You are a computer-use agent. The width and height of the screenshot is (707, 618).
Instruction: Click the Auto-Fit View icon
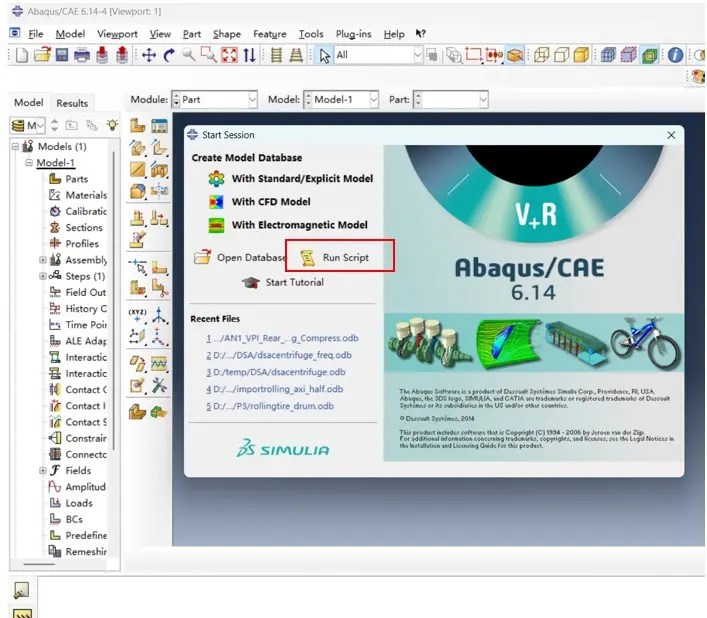click(x=229, y=55)
